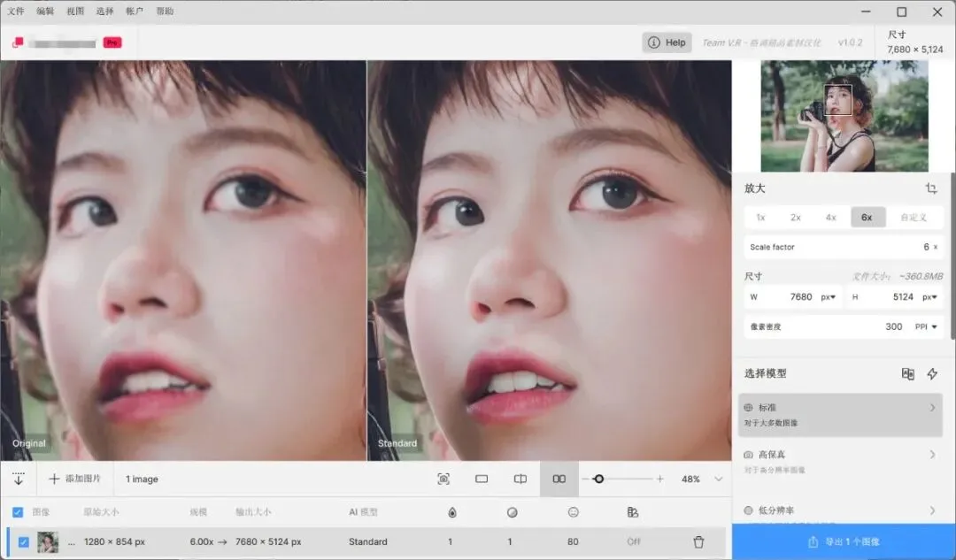956x560 pixels.
Task: Click the face recovery value 80
Action: click(573, 541)
